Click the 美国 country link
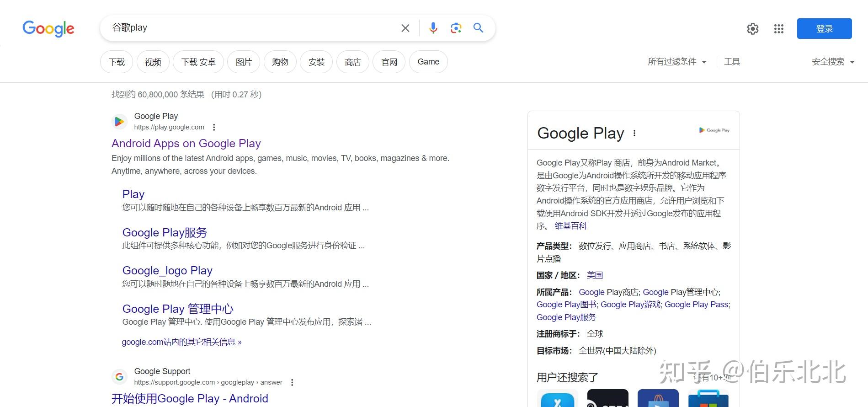The image size is (868, 407). (x=595, y=275)
